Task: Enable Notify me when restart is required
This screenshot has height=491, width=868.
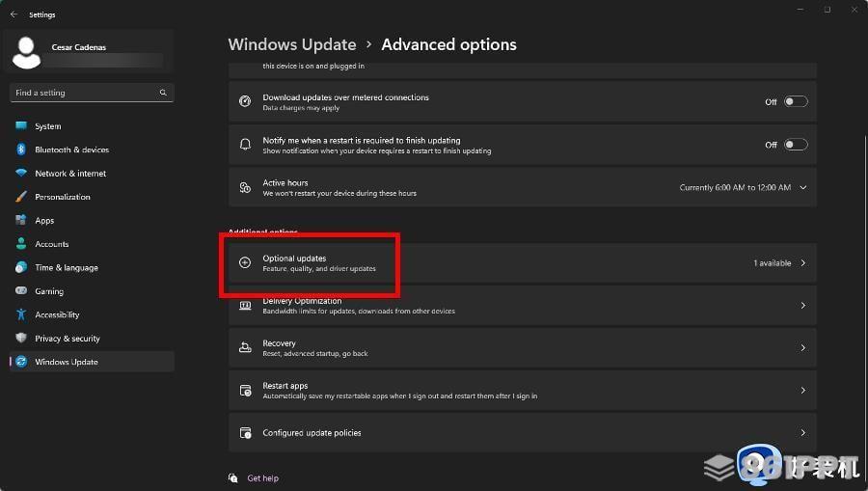Action: (x=796, y=145)
